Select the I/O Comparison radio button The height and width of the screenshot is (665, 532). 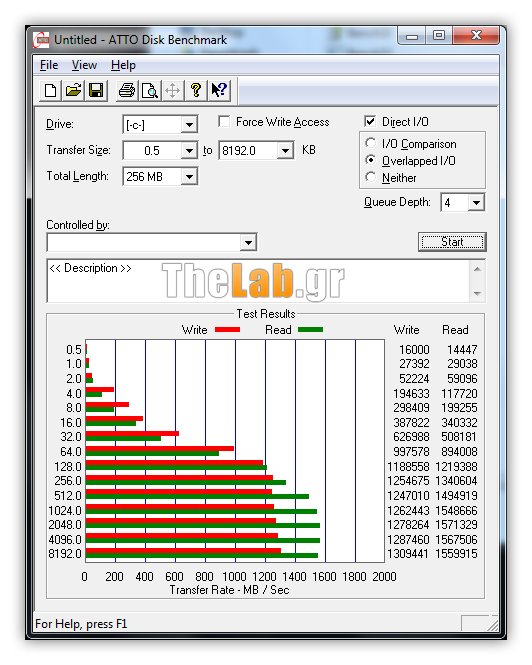point(370,143)
